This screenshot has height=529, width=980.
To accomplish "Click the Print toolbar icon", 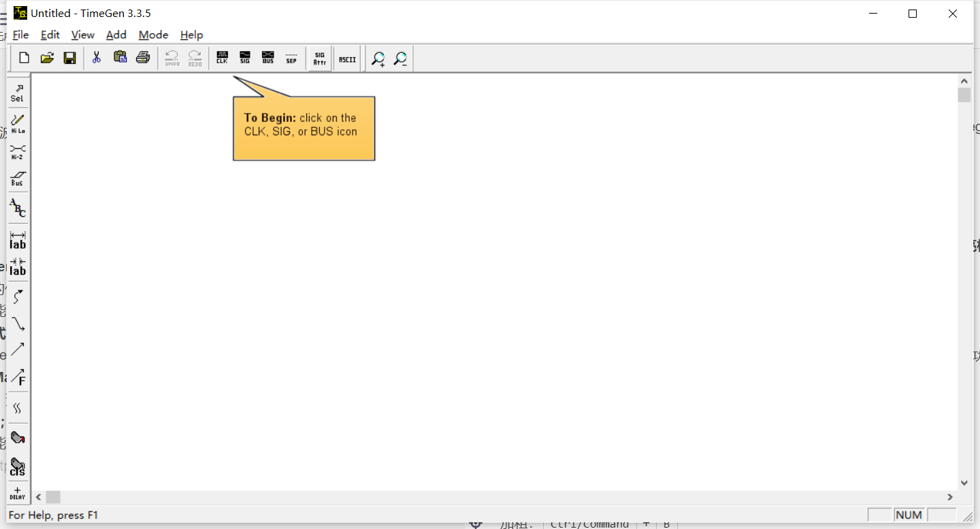I will (x=142, y=57).
